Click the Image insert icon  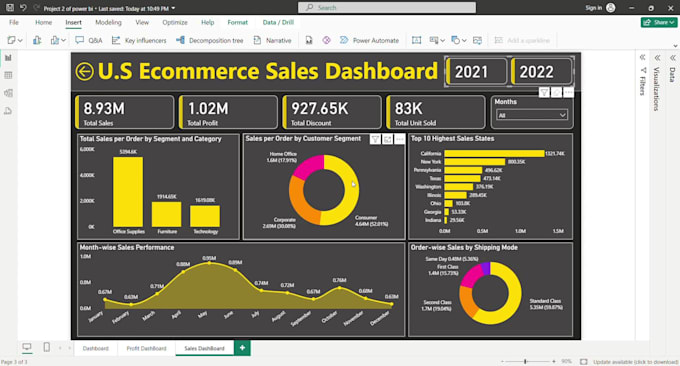pyautogui.click(x=477, y=40)
